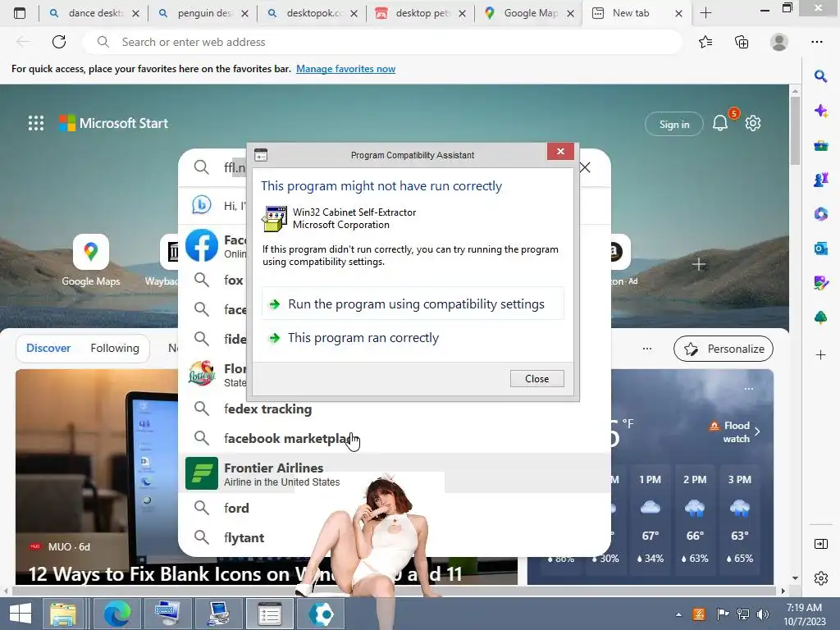Select the flytant search suggestion
The width and height of the screenshot is (840, 630).
[x=396, y=537]
